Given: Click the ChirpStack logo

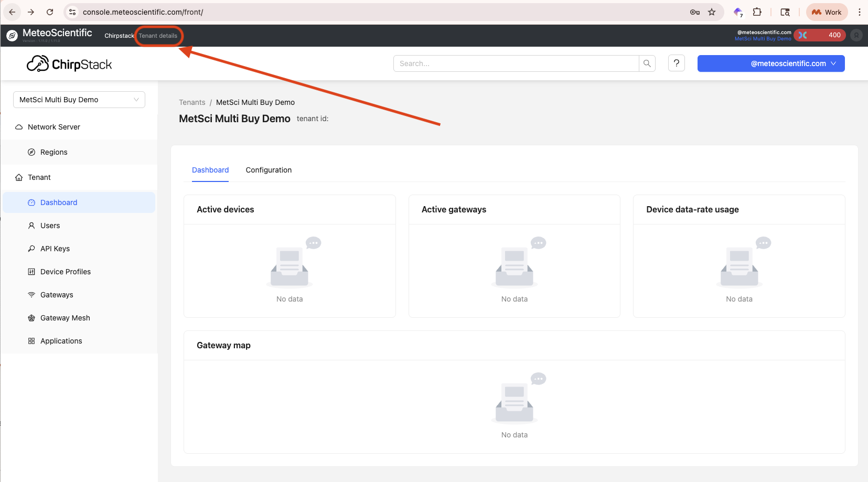Looking at the screenshot, I should (x=69, y=64).
